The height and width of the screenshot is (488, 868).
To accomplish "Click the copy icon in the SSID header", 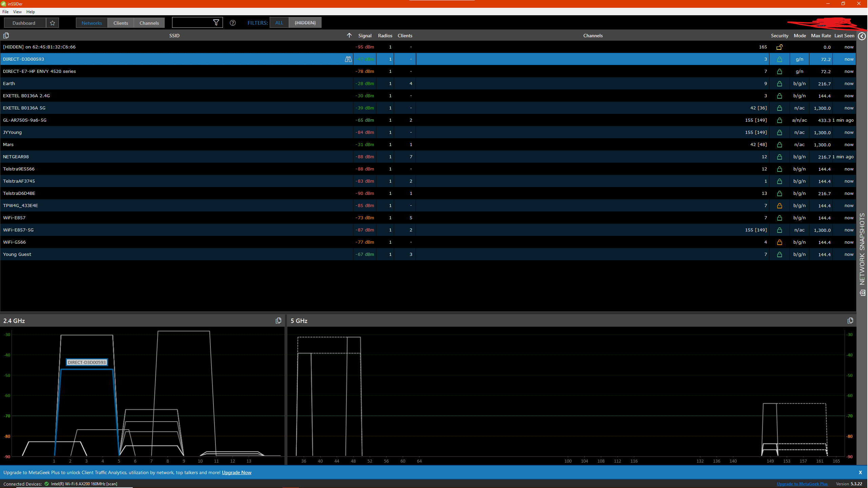I will 6,36.
